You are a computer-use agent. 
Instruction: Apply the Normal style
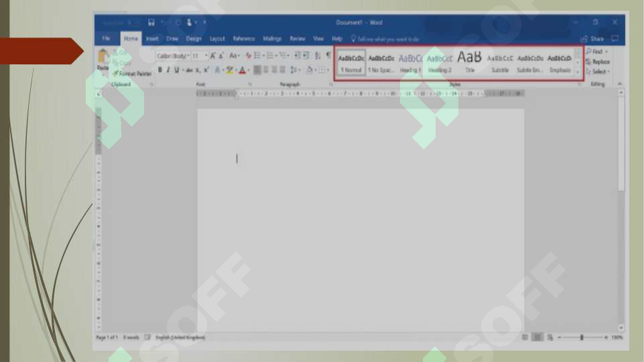[x=351, y=63]
